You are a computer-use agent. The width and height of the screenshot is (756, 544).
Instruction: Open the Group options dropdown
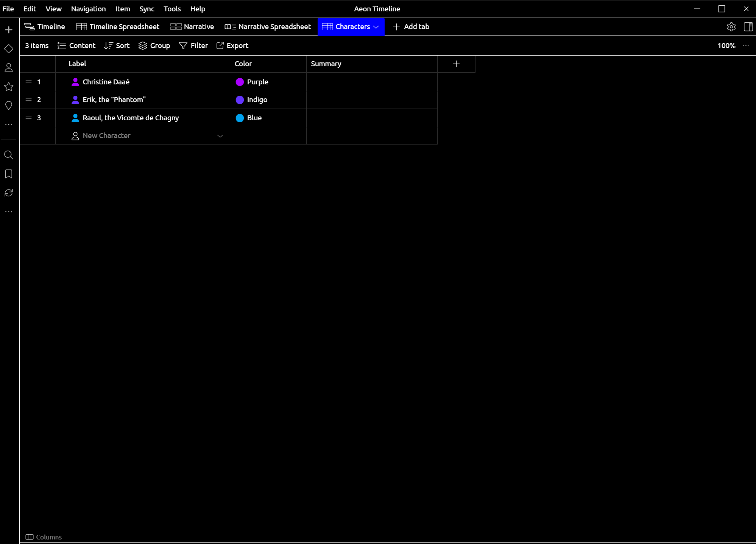(x=154, y=46)
